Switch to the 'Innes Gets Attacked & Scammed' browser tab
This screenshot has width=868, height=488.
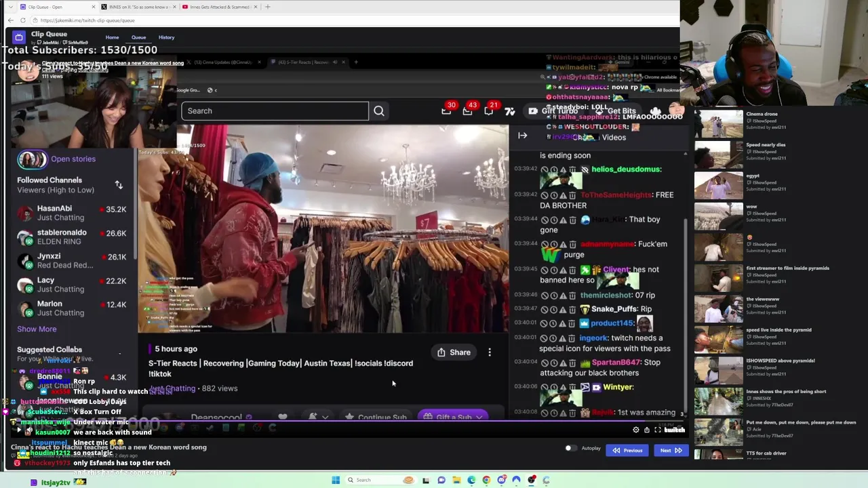point(220,7)
